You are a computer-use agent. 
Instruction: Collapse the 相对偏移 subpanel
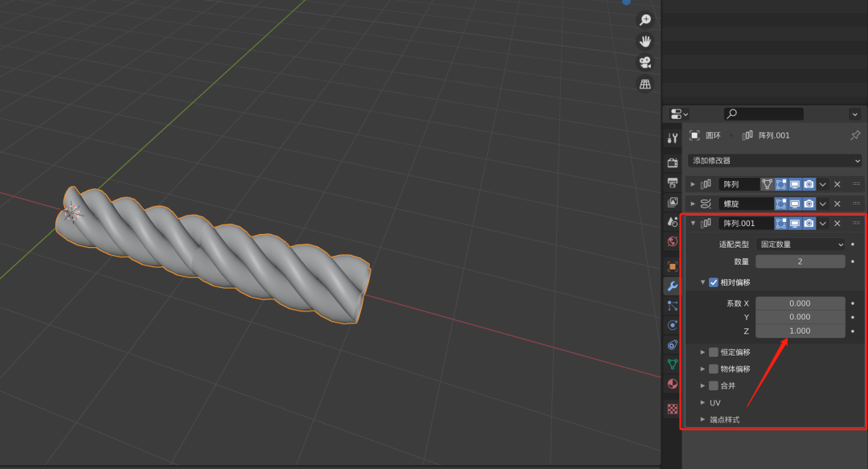click(702, 282)
